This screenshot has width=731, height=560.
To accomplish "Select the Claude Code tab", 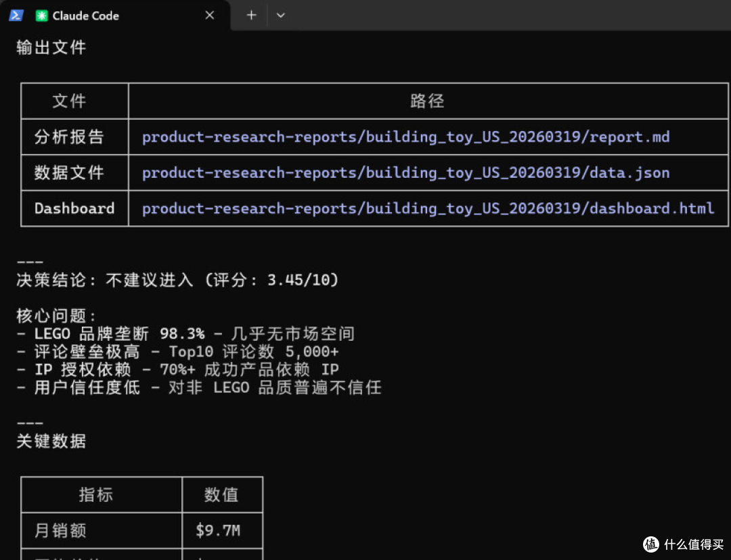I will pos(115,16).
